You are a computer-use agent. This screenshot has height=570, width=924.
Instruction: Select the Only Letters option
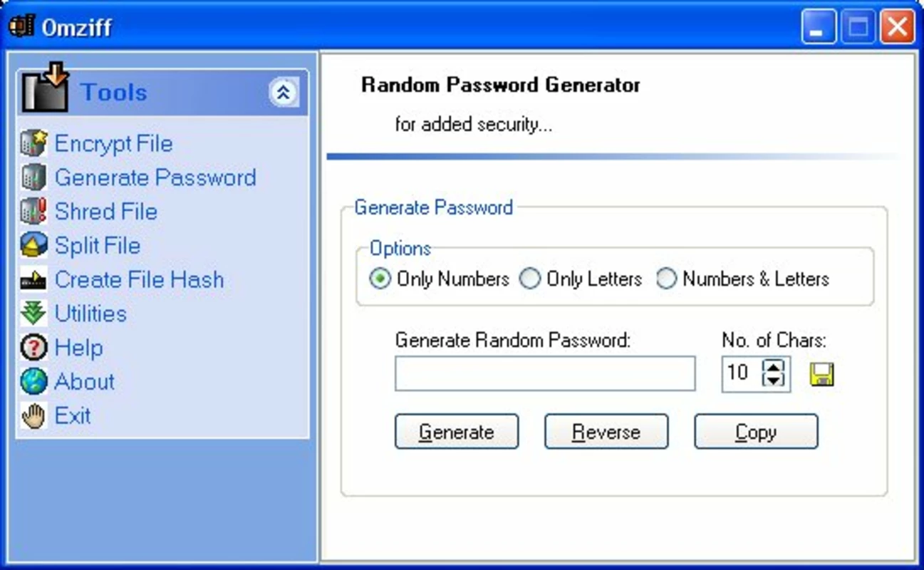tap(530, 279)
